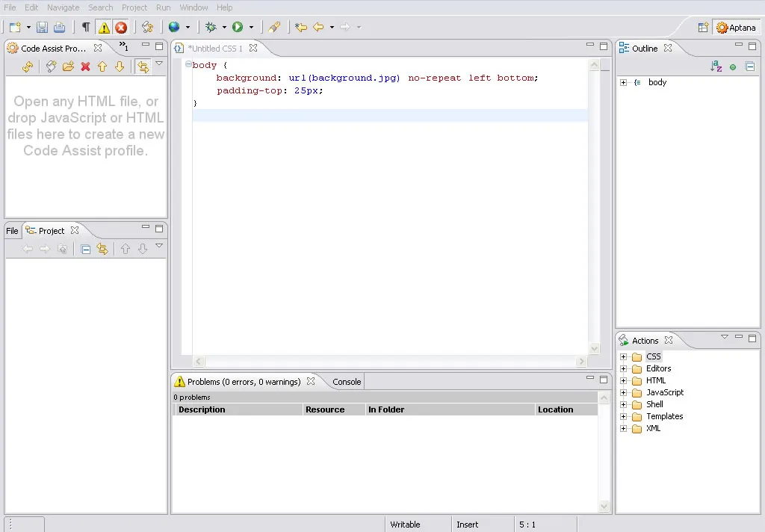Viewport: 765px width, 532px height.
Task: Enable alphabetical sorting in the Outline panel
Action: (x=715, y=66)
